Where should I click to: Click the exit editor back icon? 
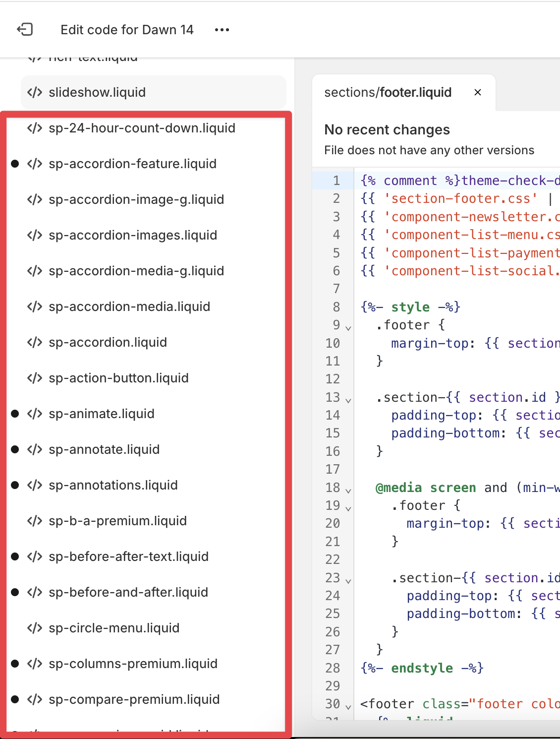click(x=25, y=30)
